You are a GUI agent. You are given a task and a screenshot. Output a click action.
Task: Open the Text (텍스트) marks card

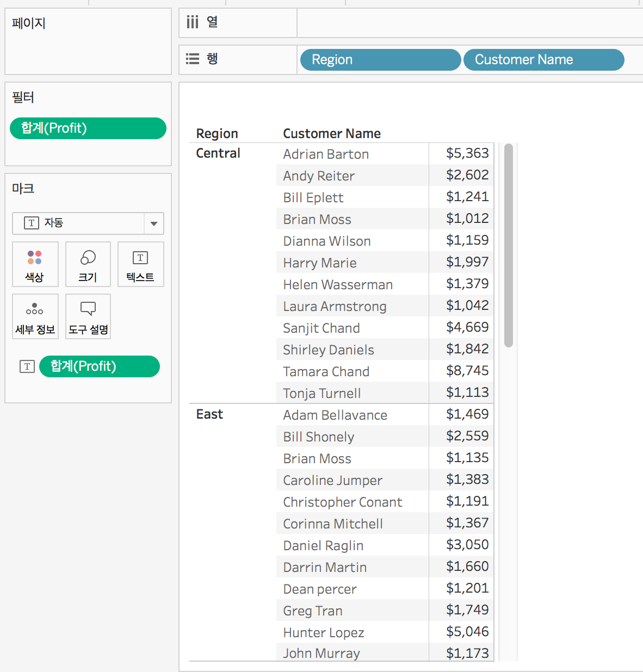(141, 264)
